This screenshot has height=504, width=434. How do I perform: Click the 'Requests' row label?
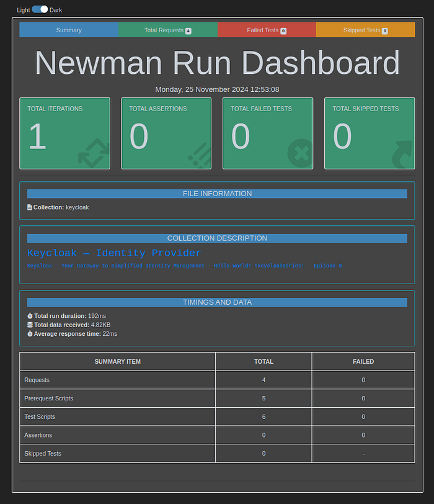coord(37,380)
